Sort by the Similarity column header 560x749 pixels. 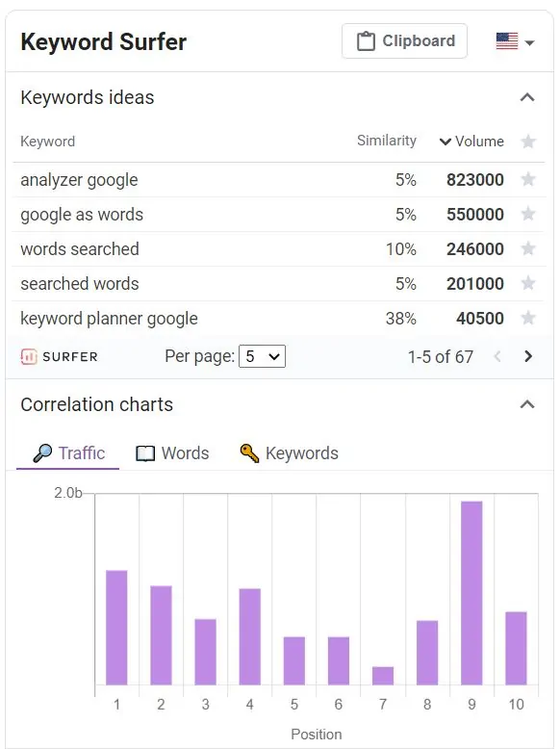click(386, 141)
